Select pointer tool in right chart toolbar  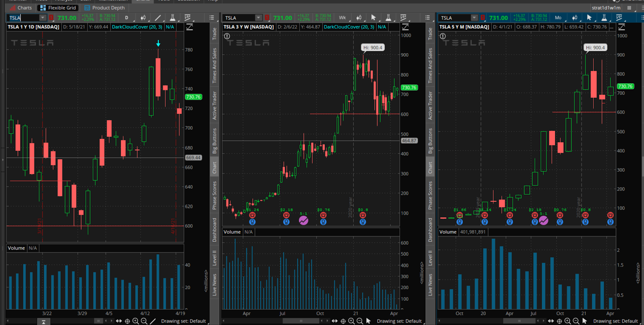coord(589,18)
